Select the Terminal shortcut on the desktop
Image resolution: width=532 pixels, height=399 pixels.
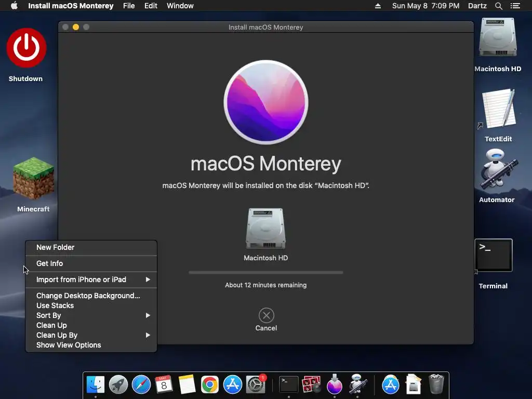(494, 255)
